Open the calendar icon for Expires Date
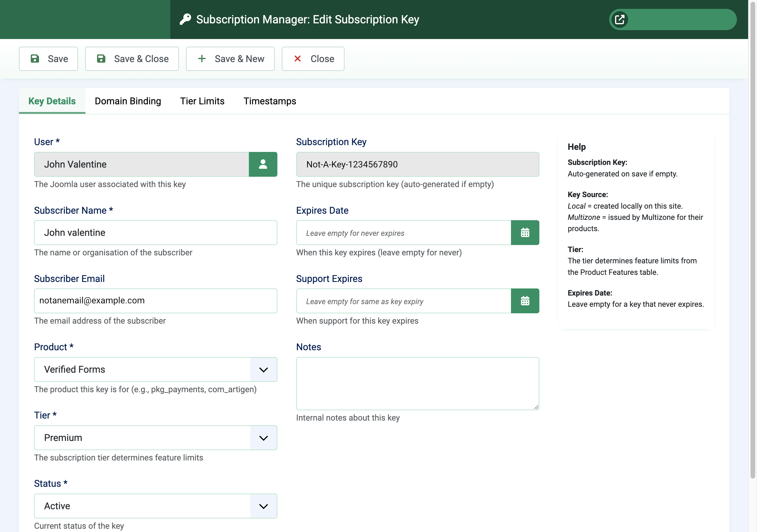Image resolution: width=757 pixels, height=532 pixels. pyautogui.click(x=525, y=233)
